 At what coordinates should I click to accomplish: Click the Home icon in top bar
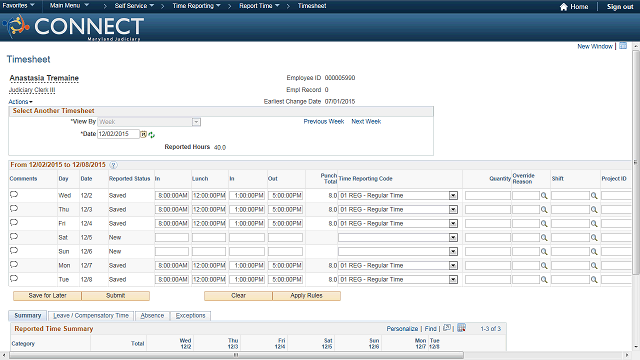[x=564, y=7]
